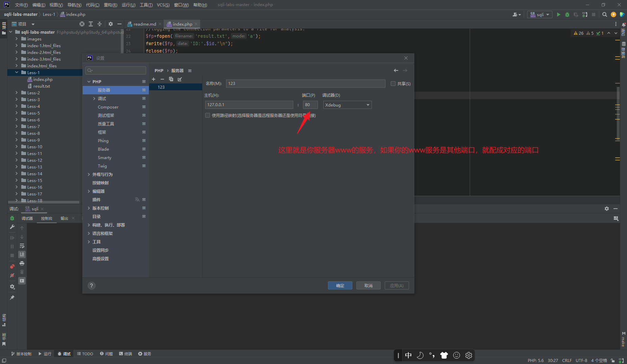Start debugging with the bug icon in the toolbar
627x364 pixels.
coord(567,14)
